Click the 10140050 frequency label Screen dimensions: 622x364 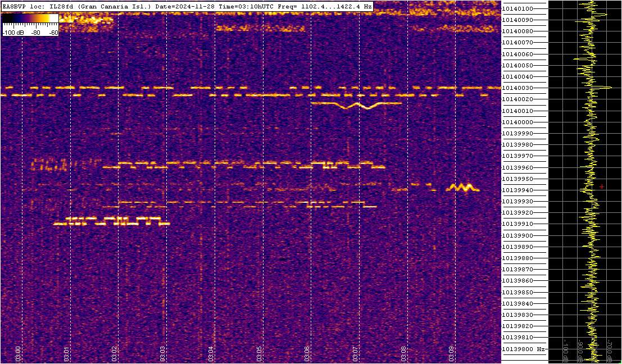click(517, 65)
